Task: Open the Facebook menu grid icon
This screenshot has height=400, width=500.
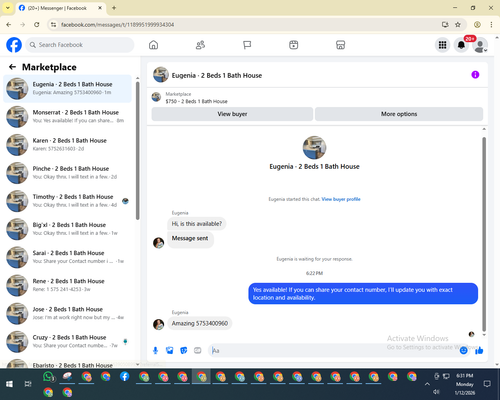Action: point(442,45)
